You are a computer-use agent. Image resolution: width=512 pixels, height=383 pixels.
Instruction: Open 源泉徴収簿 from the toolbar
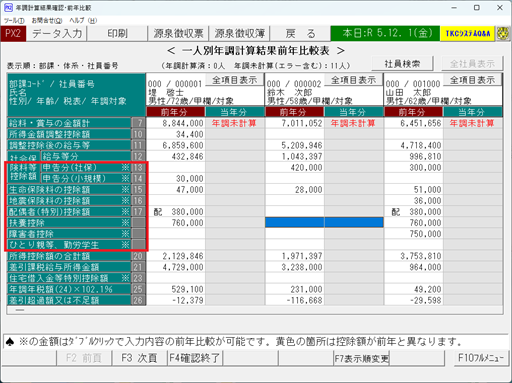[x=239, y=34]
